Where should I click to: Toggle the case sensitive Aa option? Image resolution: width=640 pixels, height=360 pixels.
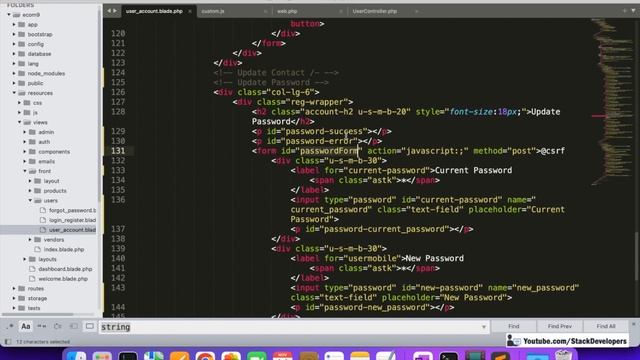pyautogui.click(x=26, y=326)
